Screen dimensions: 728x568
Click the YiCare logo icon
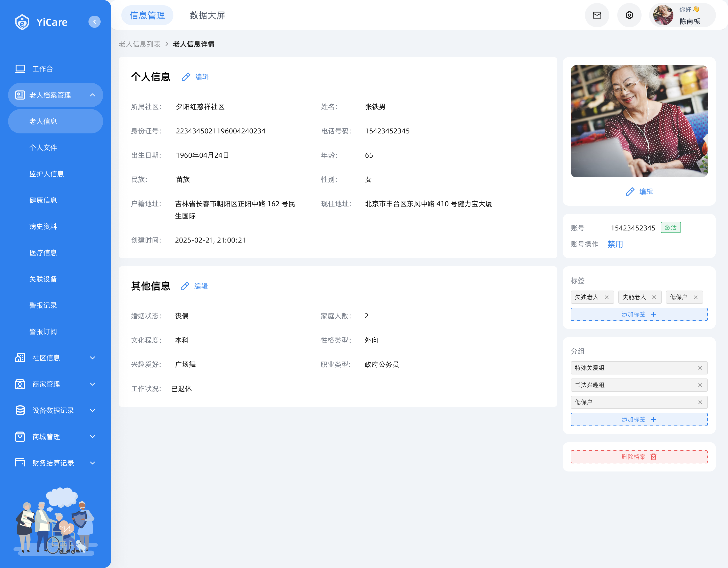point(22,22)
